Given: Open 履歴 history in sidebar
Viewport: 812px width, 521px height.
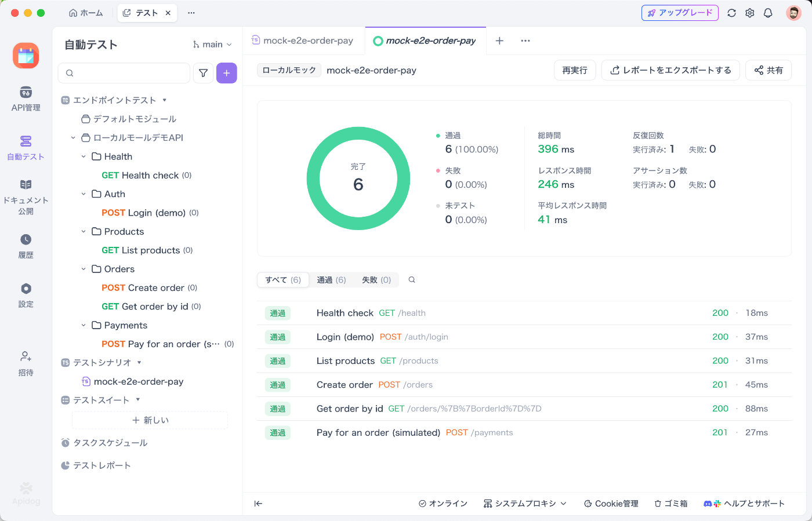Looking at the screenshot, I should click(26, 246).
